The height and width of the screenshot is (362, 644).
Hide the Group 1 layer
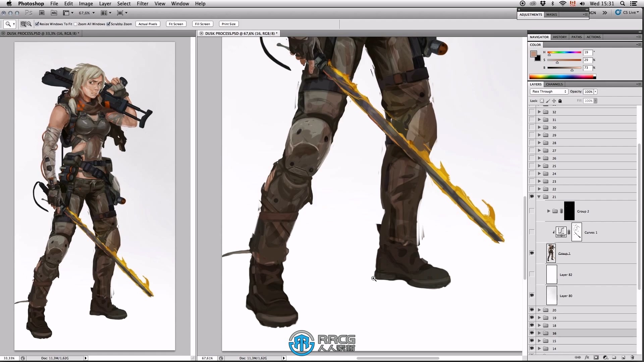point(532,253)
